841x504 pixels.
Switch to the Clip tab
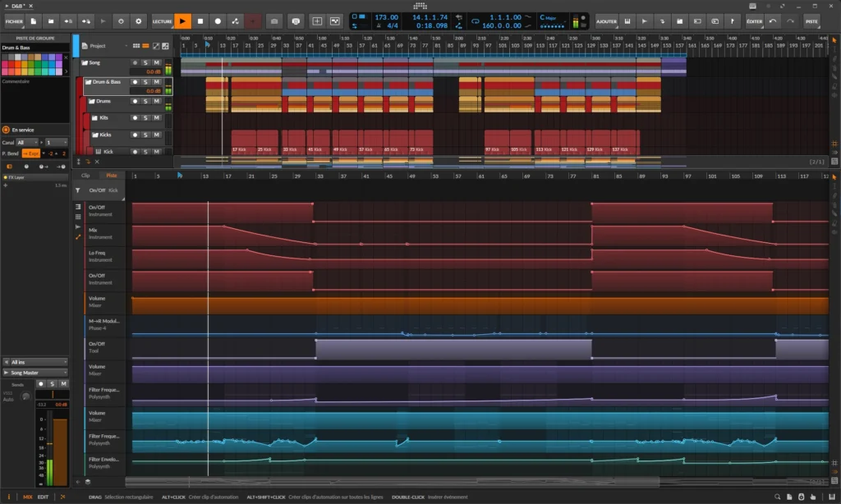(x=85, y=175)
